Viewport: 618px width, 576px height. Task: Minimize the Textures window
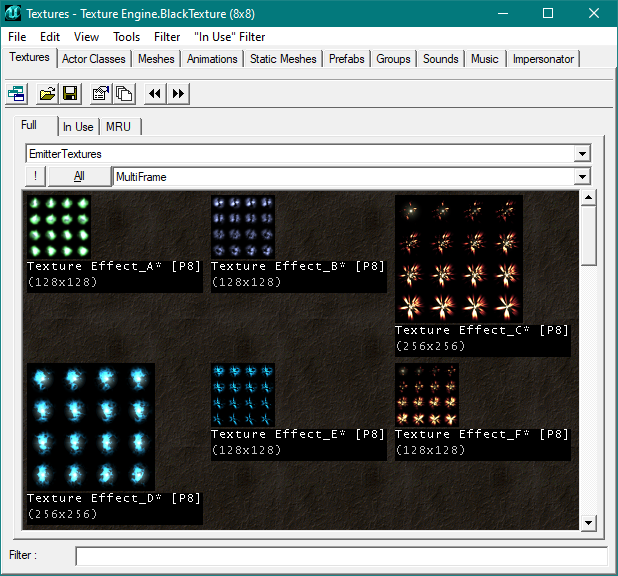pyautogui.click(x=503, y=13)
